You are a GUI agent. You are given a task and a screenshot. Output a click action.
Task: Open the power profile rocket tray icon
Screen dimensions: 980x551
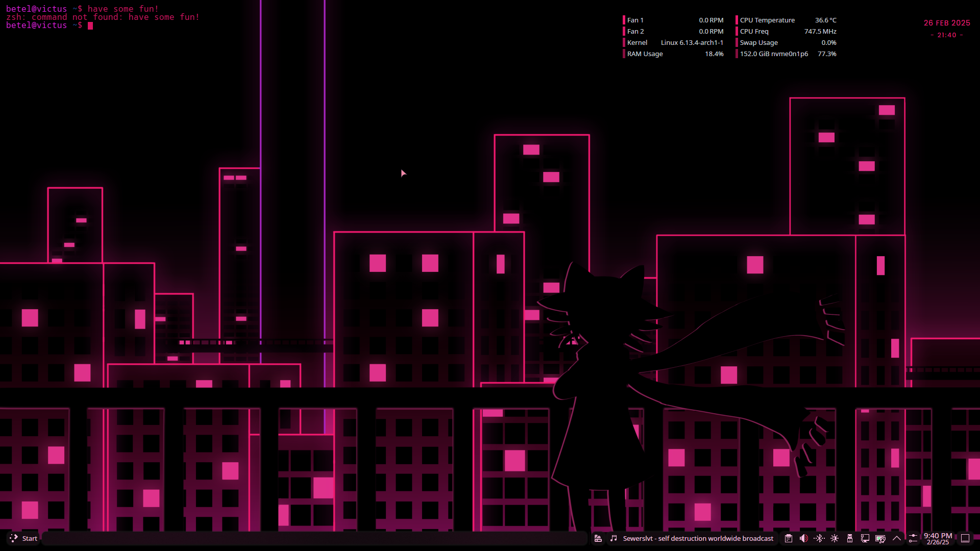coord(880,538)
